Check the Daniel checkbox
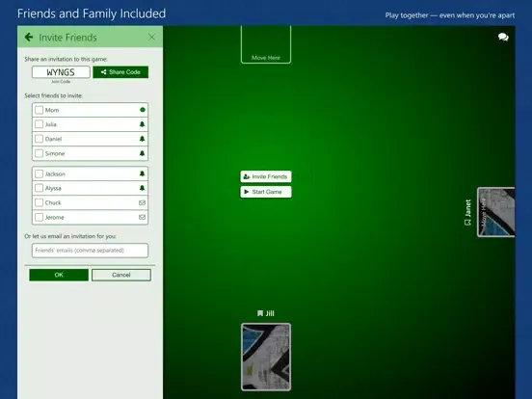 tap(39, 139)
